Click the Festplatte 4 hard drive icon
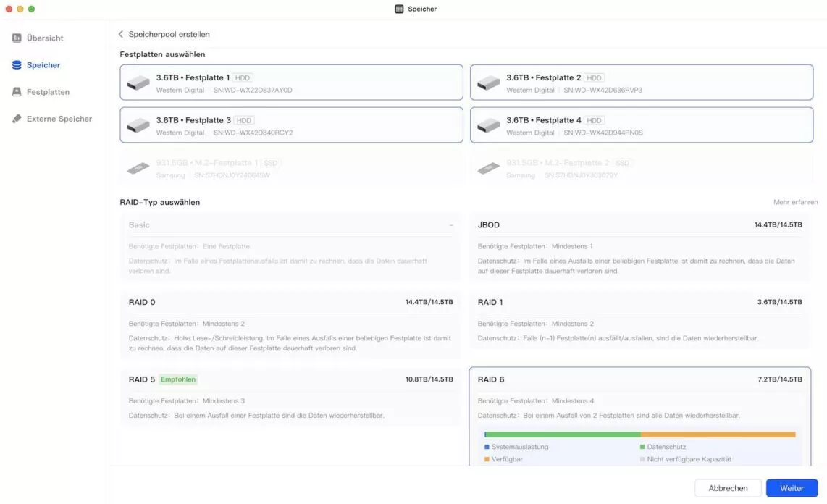Image resolution: width=827 pixels, height=504 pixels. 488,125
